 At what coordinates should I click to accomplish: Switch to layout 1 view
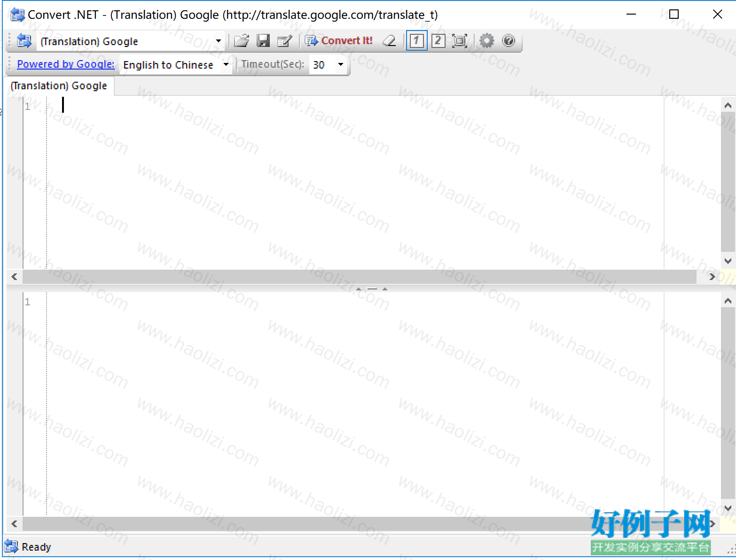(x=416, y=41)
